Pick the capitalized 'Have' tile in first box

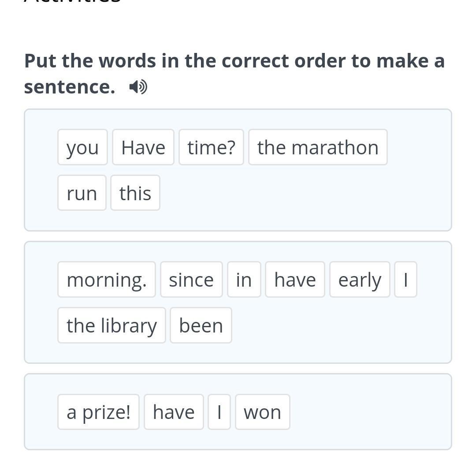tap(143, 147)
